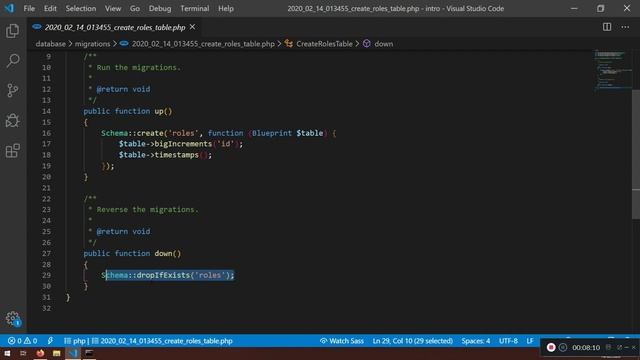Viewport: 640px width, 360px height.
Task: Open the Help menu
Action: coord(226,8)
